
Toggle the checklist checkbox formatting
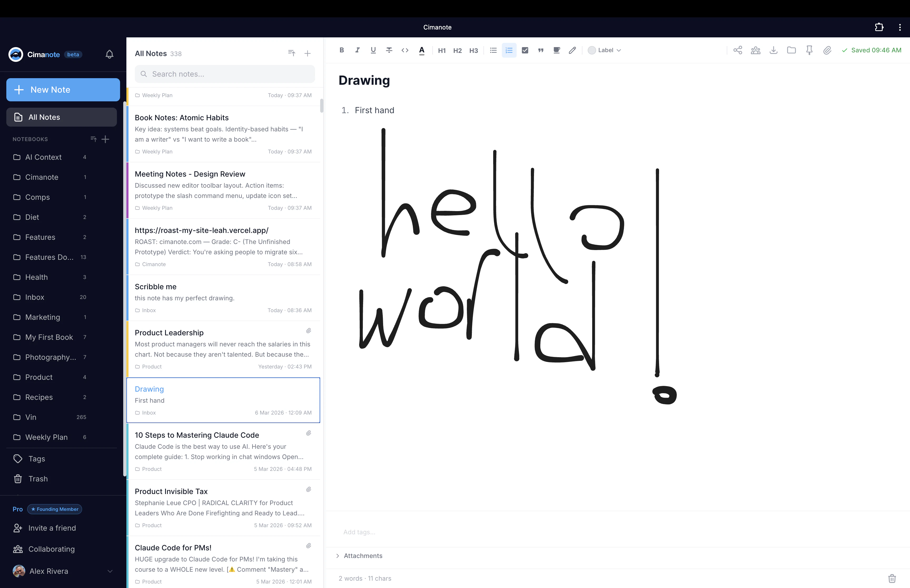click(x=525, y=50)
